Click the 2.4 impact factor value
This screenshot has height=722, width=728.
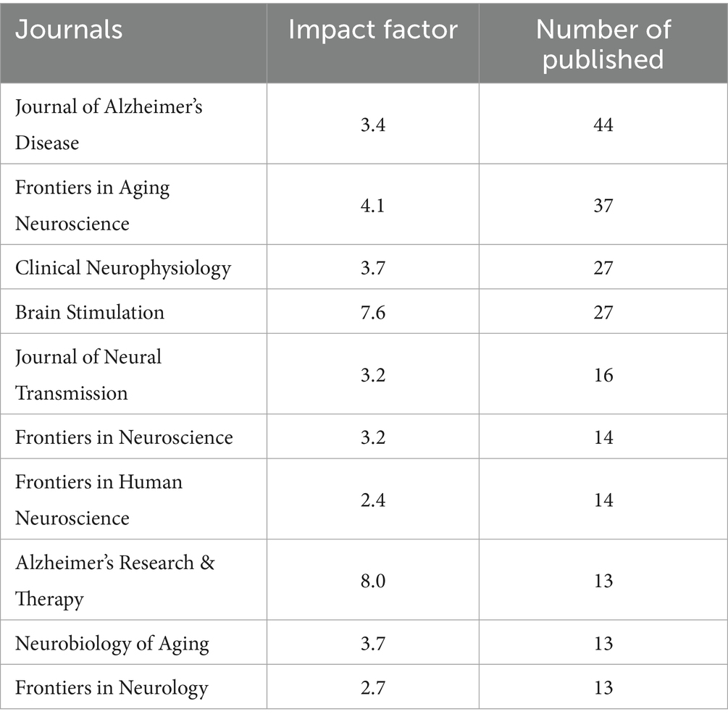tap(372, 500)
